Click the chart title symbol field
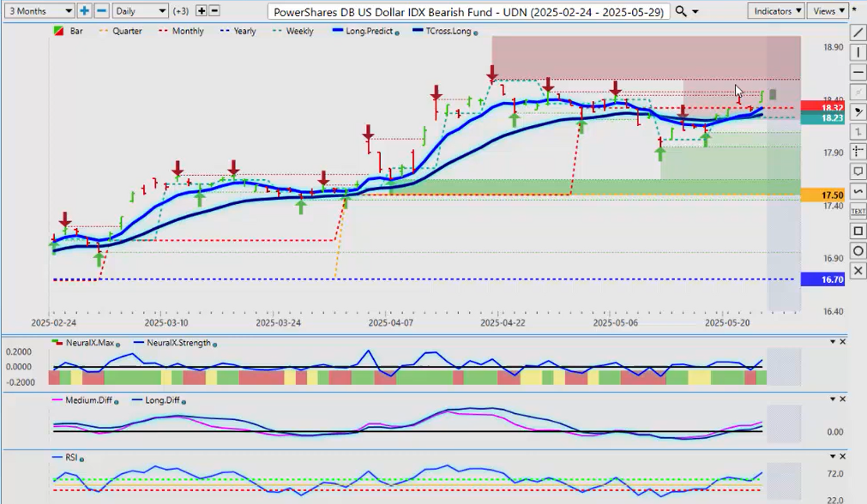867x504 pixels. pos(468,11)
